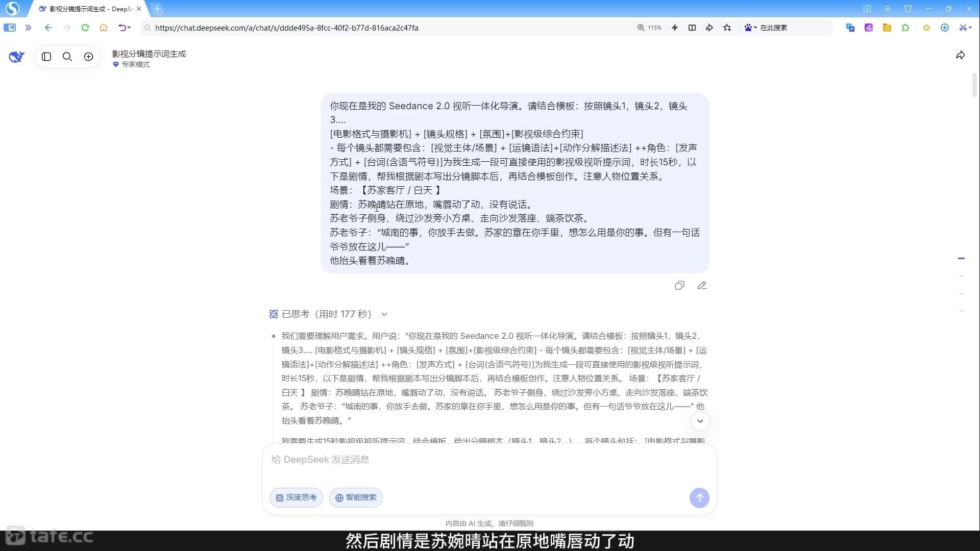Open the Sogou browser logo menu
The width and height of the screenshot is (980, 551).
12,9
